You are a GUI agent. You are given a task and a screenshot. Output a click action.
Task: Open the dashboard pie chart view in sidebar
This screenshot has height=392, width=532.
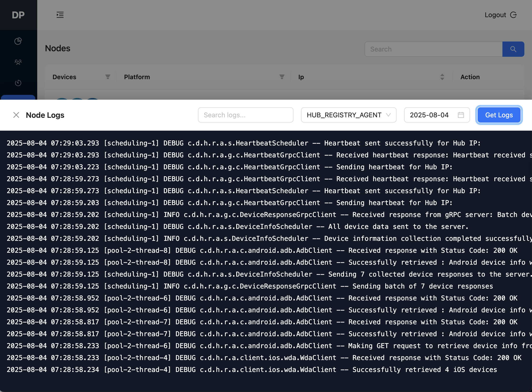coord(18,41)
